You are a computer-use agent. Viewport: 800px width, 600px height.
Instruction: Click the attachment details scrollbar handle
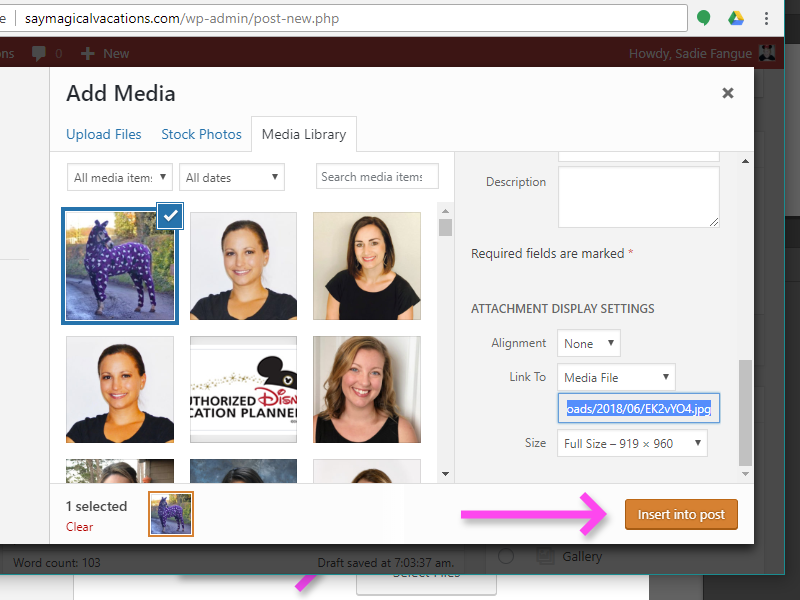(745, 413)
